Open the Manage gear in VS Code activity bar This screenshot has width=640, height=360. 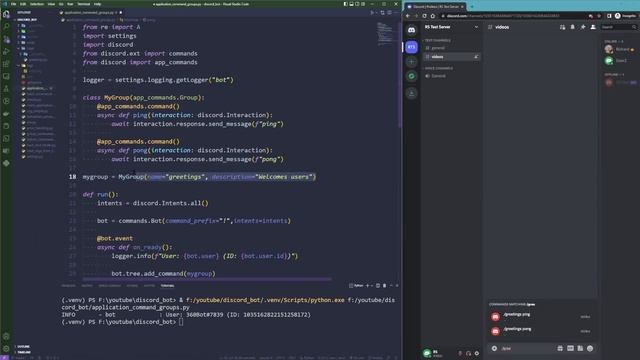coord(6,349)
